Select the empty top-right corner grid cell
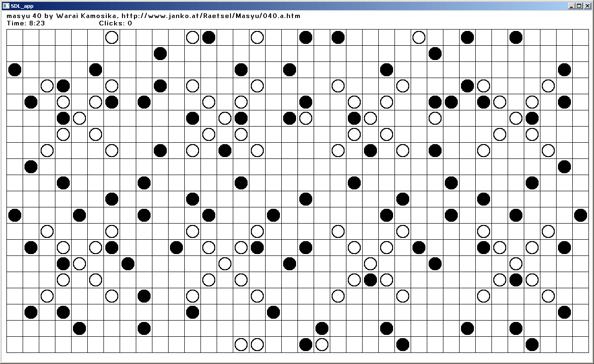This screenshot has width=594, height=364. [x=581, y=37]
